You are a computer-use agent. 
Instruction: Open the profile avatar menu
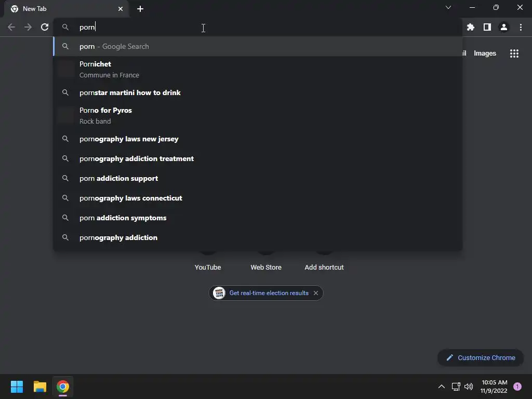(504, 27)
